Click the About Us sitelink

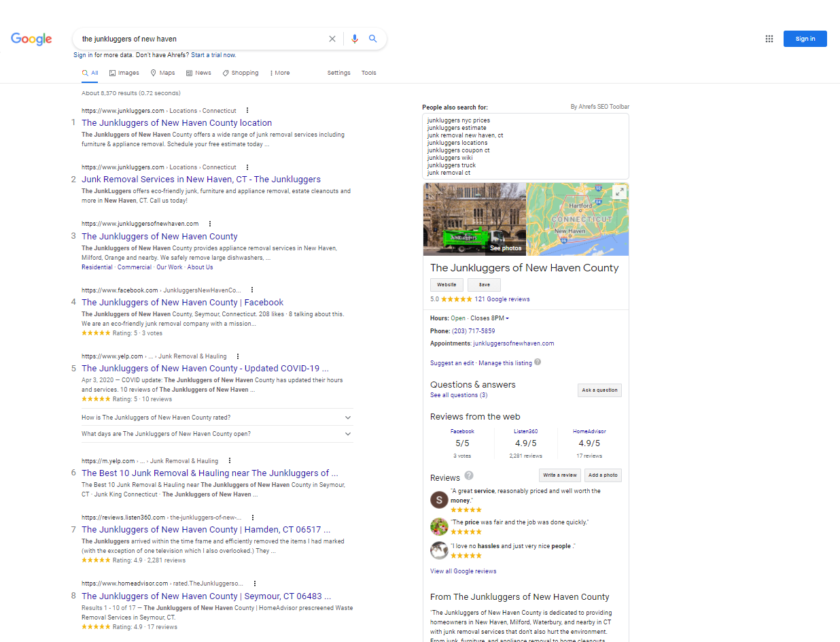(x=200, y=267)
